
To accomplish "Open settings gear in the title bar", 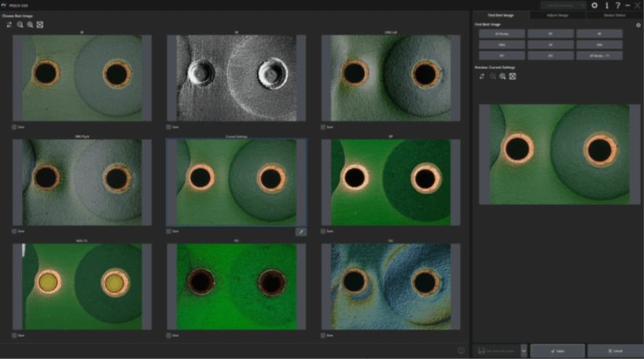I will pyautogui.click(x=594, y=5).
